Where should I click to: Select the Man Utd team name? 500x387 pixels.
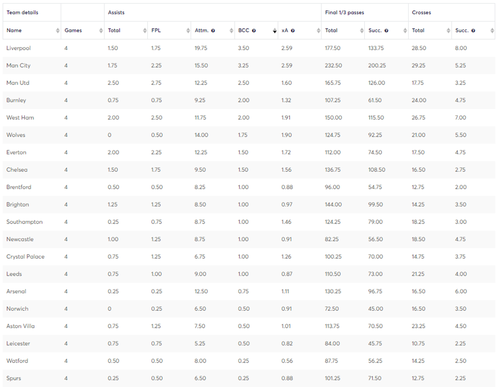[18, 83]
